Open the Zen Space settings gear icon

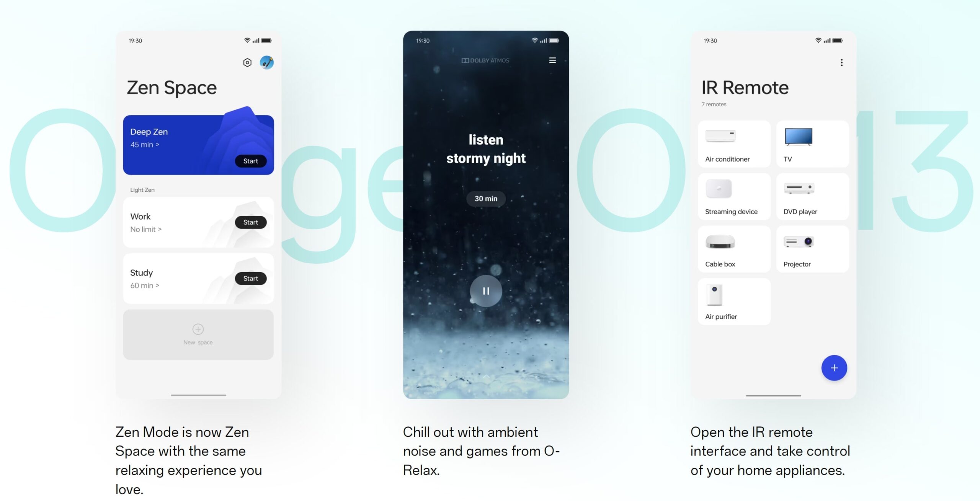click(247, 62)
